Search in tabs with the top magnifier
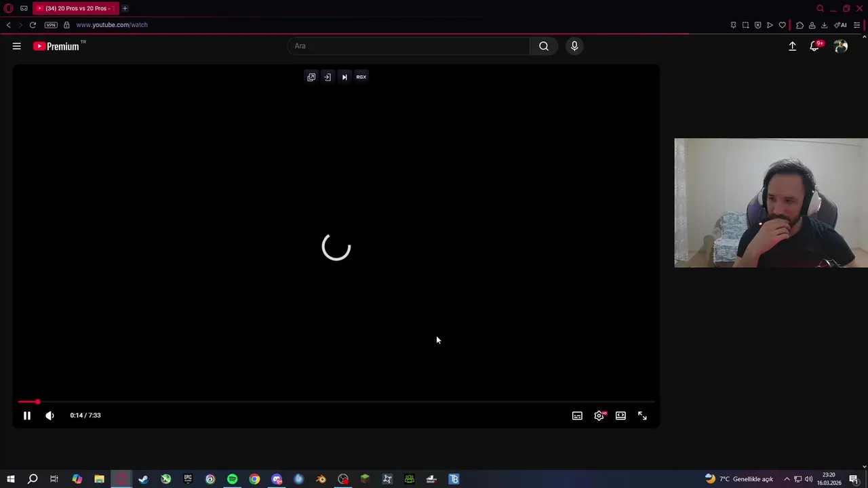Screen dimensions: 868x488 point(820,8)
